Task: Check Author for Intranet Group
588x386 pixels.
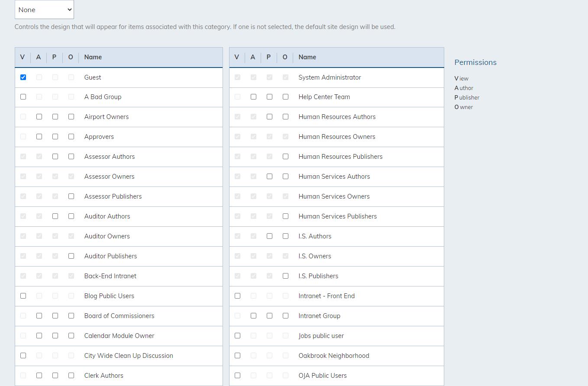Action: pyautogui.click(x=254, y=316)
